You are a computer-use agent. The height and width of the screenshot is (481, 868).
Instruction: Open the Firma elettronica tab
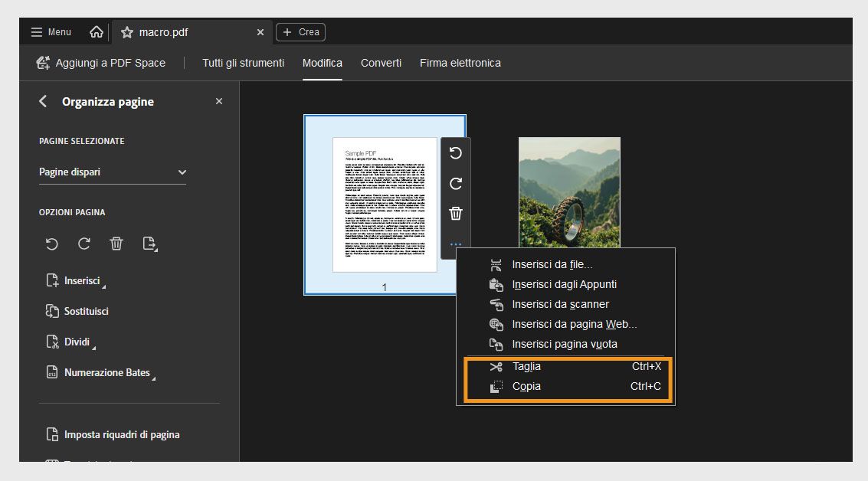pos(460,63)
